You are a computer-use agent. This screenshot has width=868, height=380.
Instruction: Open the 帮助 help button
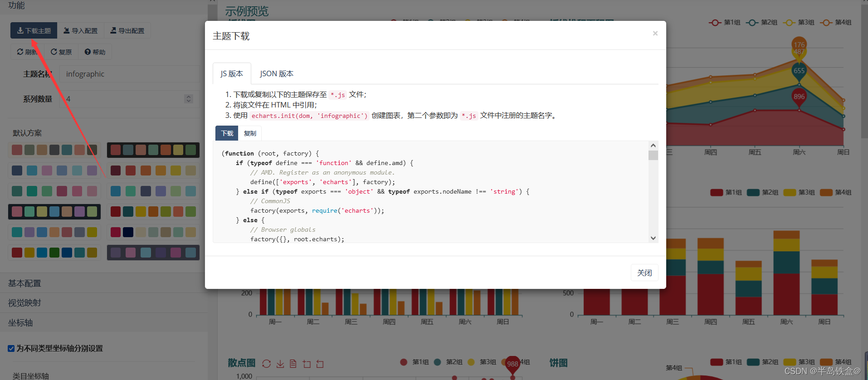95,52
